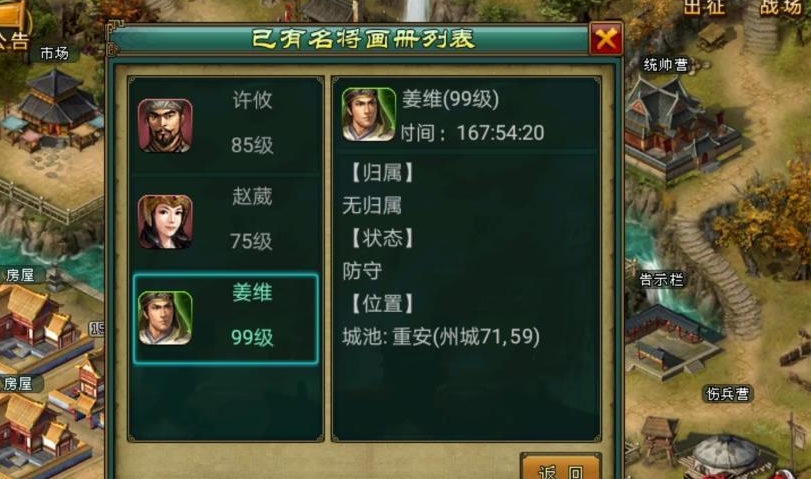Click the 返回 button
The height and width of the screenshot is (479, 811).
coord(561,468)
